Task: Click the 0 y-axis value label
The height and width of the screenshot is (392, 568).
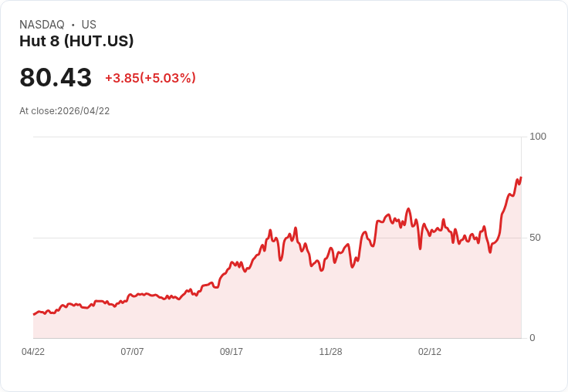Action: 532,338
